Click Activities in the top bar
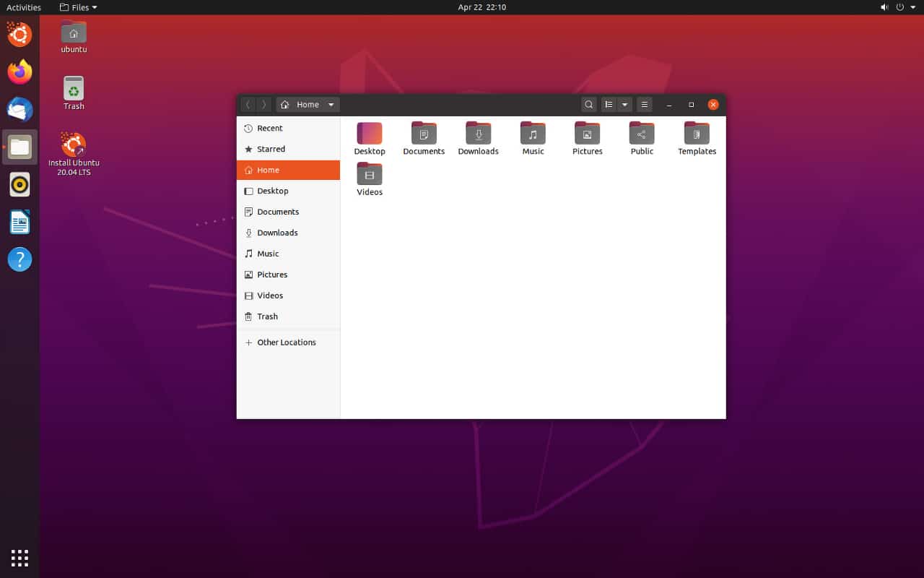 [23, 7]
